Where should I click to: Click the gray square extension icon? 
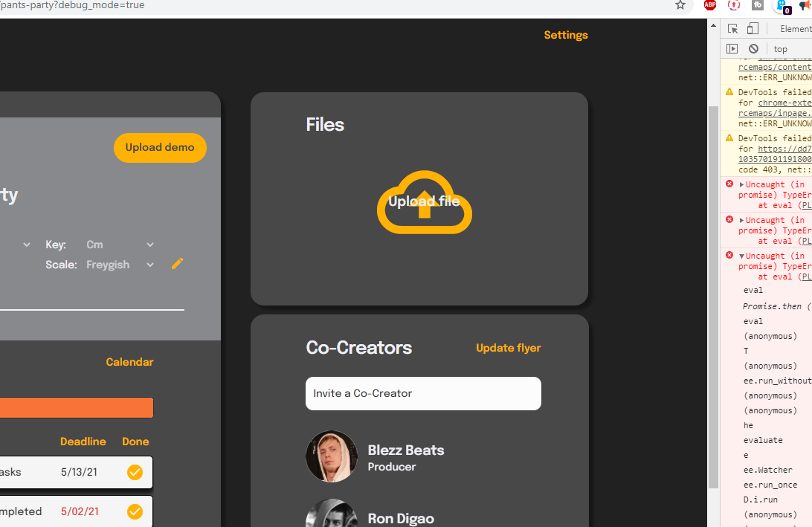[x=758, y=5]
